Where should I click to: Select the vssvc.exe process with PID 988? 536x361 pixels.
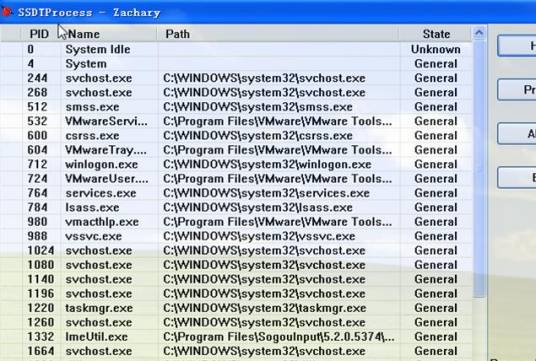(236, 236)
